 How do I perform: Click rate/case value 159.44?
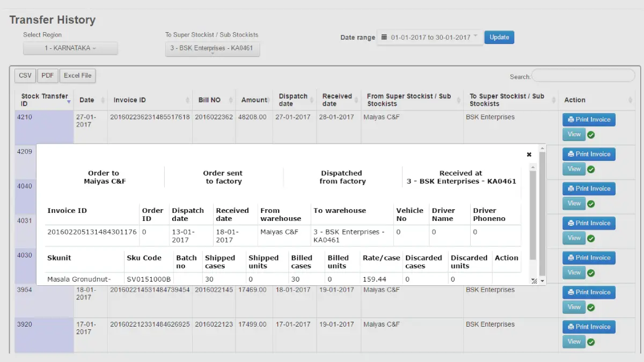(375, 279)
